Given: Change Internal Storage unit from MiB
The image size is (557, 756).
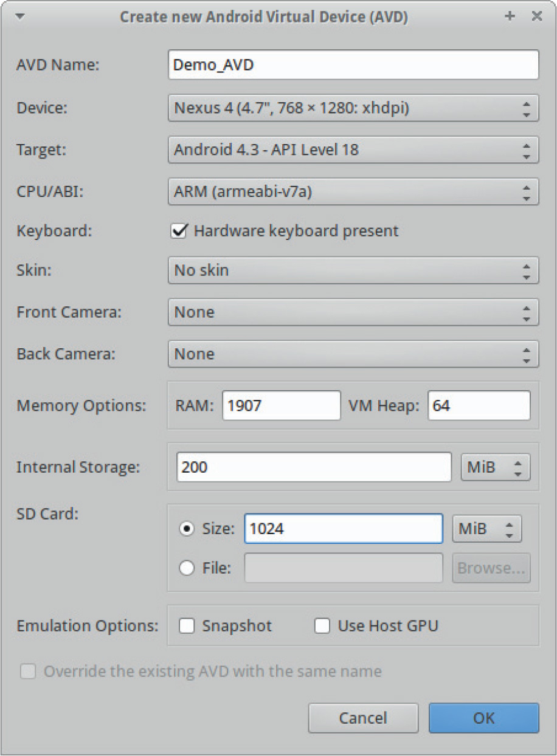Looking at the screenshot, I should 495,467.
